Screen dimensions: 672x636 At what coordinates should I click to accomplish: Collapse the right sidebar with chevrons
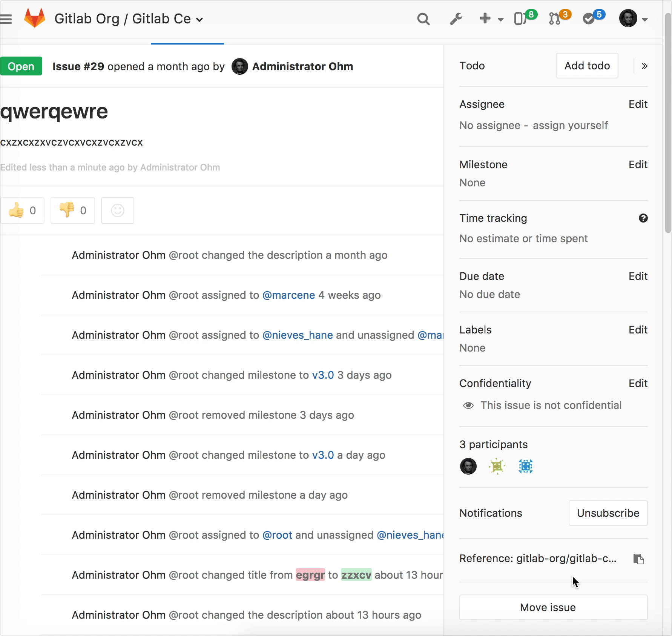(644, 66)
